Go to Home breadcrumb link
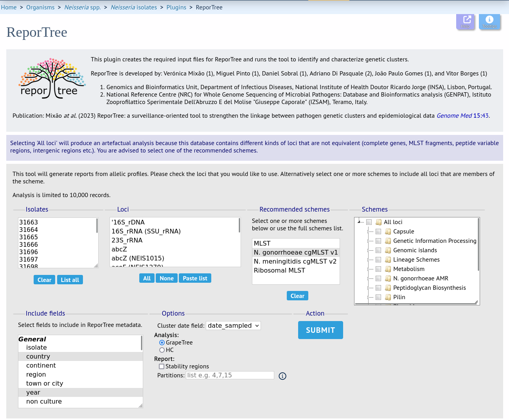Image resolution: width=509 pixels, height=420 pixels. pos(9,7)
